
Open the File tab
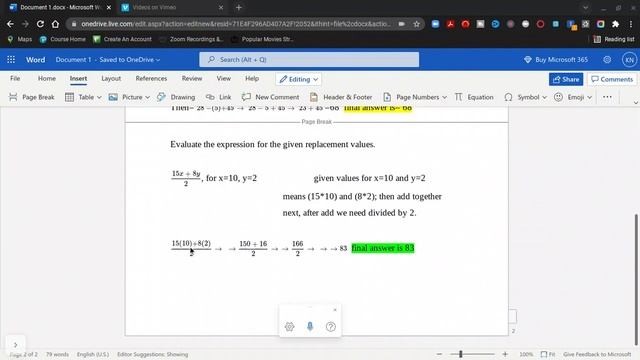(x=15, y=78)
